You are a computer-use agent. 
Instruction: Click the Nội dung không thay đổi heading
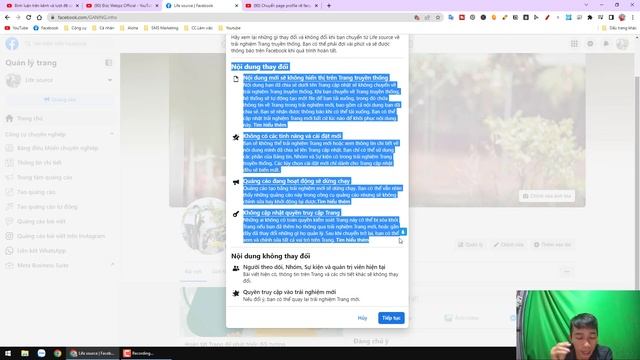271,256
